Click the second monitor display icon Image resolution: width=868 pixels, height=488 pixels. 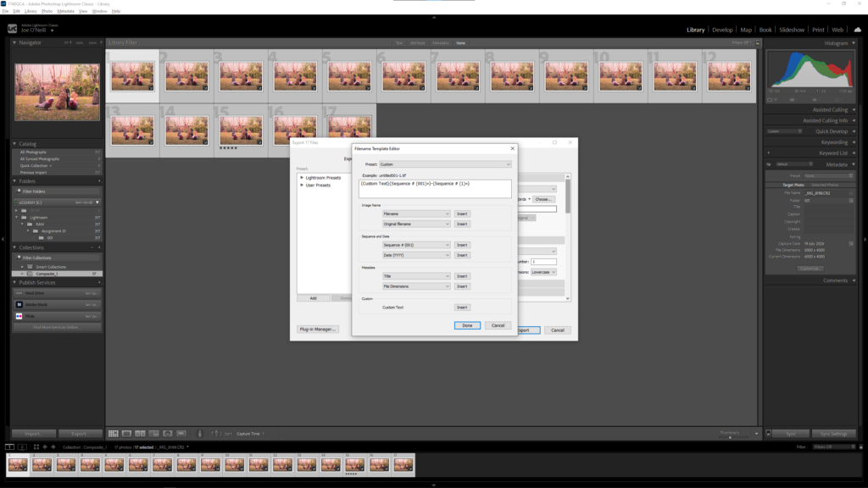point(22,447)
